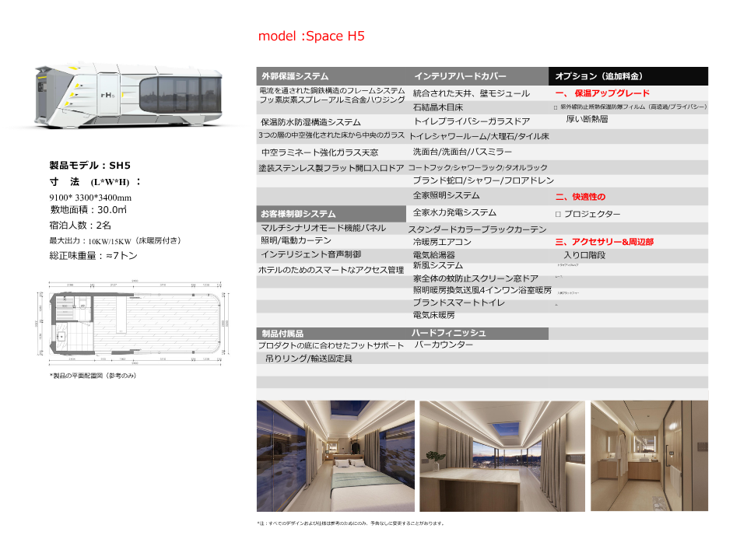Click the 総正味重量：≈7トン line
747x560 pixels.
(x=93, y=256)
